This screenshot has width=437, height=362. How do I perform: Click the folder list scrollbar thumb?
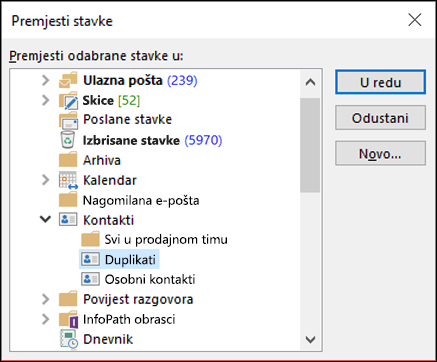coord(310,145)
